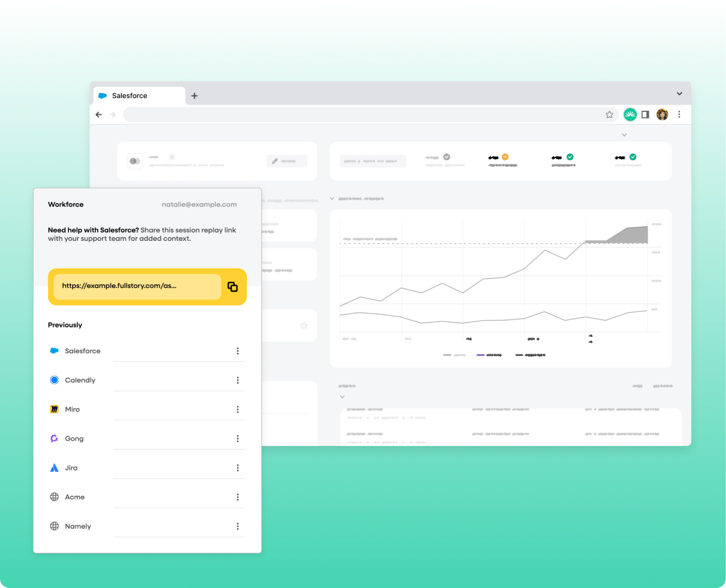Screen dimensions: 726x588
Task: Focus the browser address bar
Action: 362,115
